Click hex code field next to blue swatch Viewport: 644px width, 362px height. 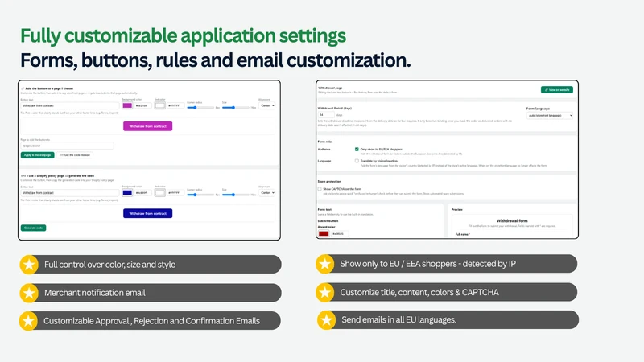click(142, 192)
